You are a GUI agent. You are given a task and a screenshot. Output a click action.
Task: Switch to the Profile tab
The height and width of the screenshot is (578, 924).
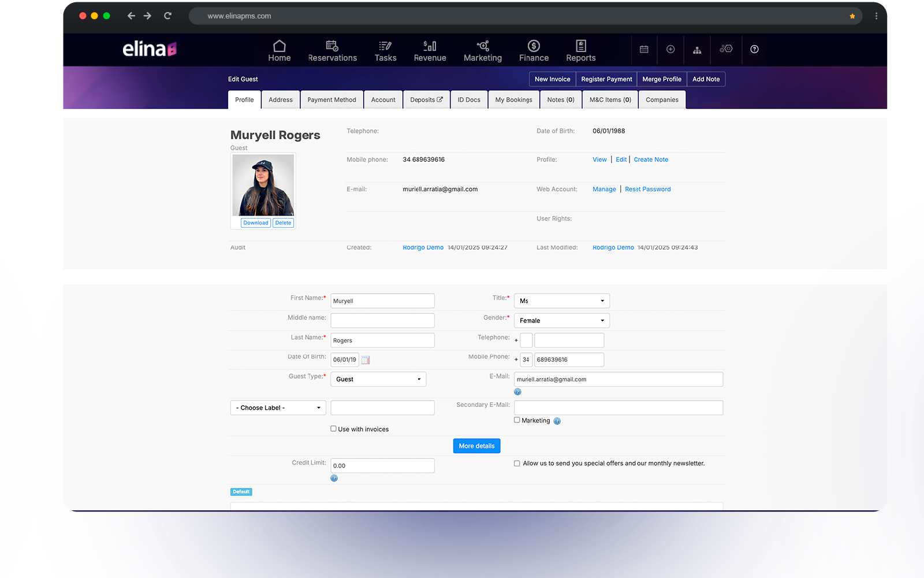point(244,100)
